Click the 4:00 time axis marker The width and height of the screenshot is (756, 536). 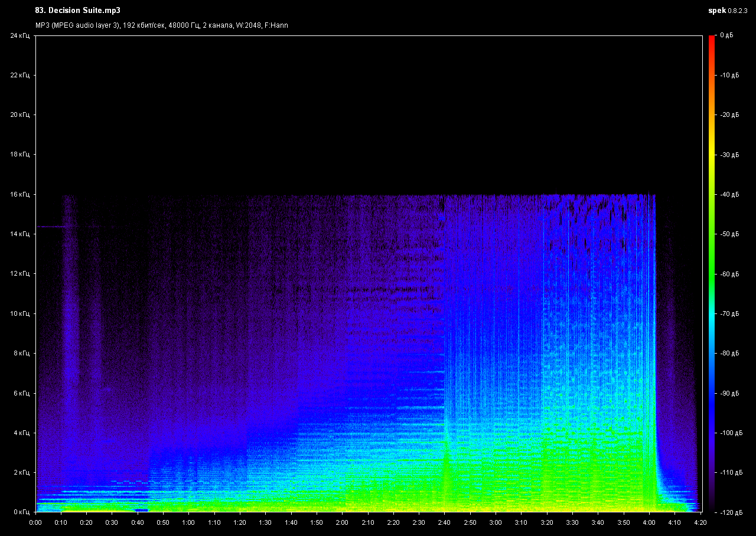click(648, 522)
